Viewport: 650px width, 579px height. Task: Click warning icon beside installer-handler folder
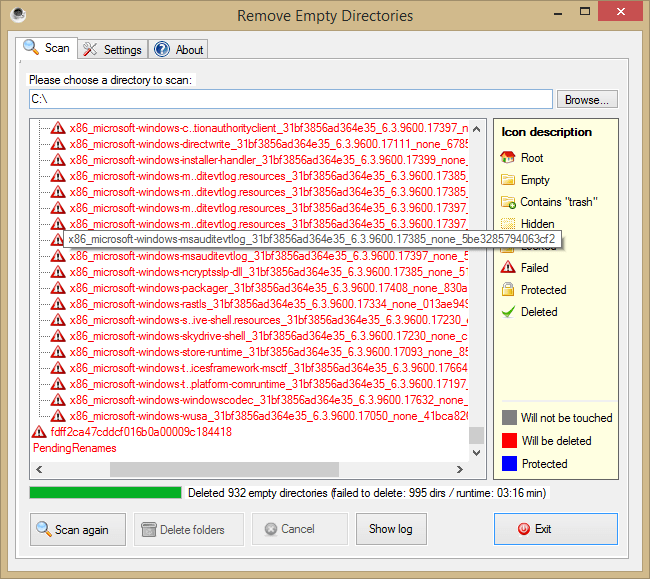[x=58, y=160]
